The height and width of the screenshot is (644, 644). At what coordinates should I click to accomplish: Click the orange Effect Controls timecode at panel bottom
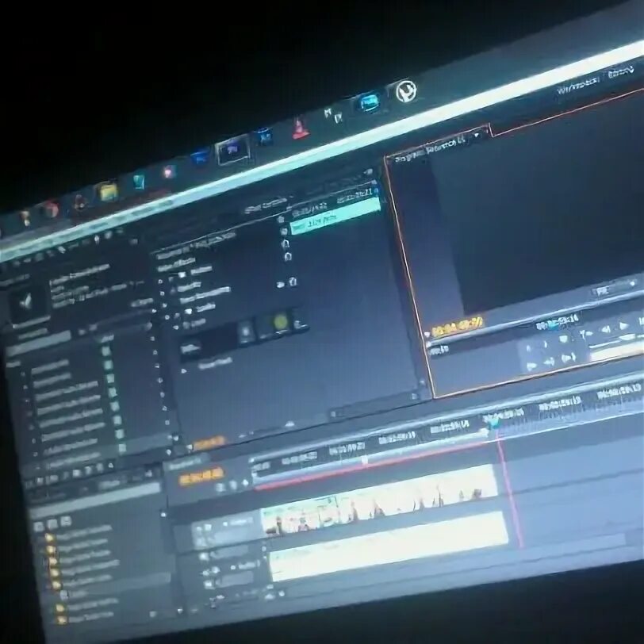tap(209, 443)
